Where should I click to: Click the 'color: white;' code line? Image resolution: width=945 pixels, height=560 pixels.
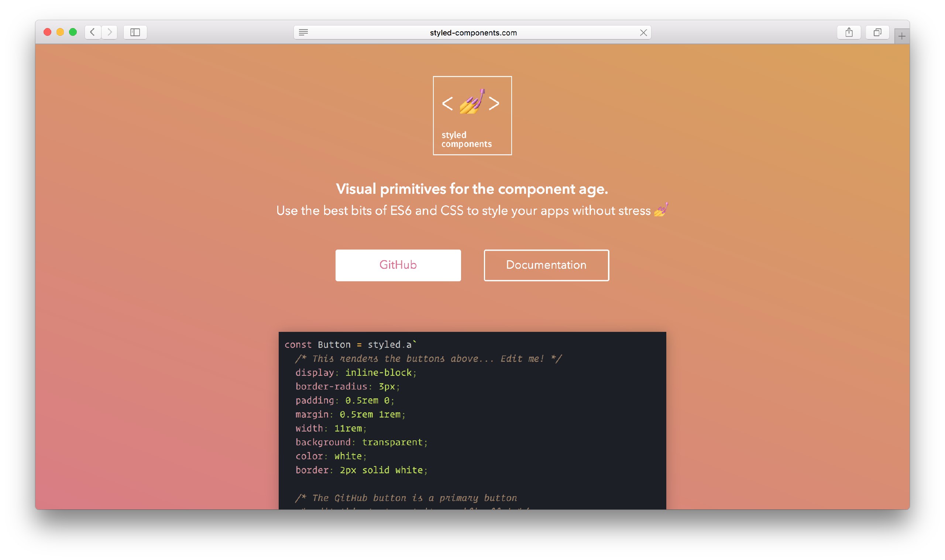(331, 456)
